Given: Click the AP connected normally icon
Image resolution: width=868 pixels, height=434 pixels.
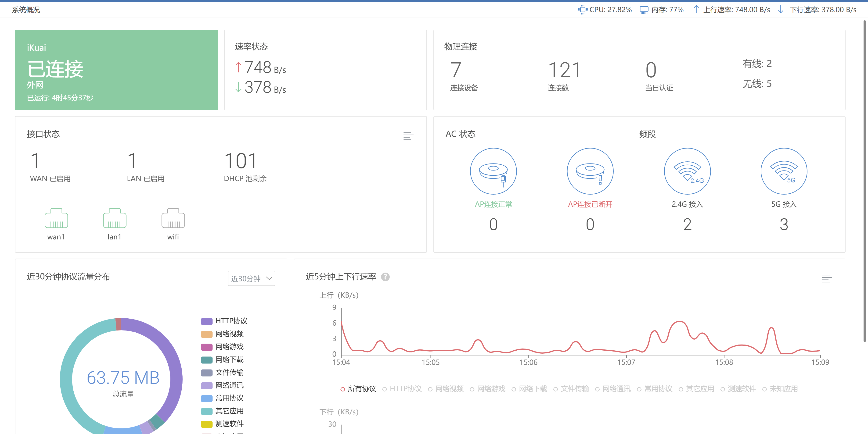Looking at the screenshot, I should pos(493,171).
